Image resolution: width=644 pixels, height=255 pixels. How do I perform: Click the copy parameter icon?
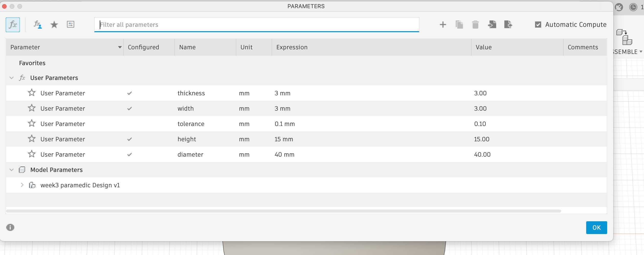tap(459, 25)
